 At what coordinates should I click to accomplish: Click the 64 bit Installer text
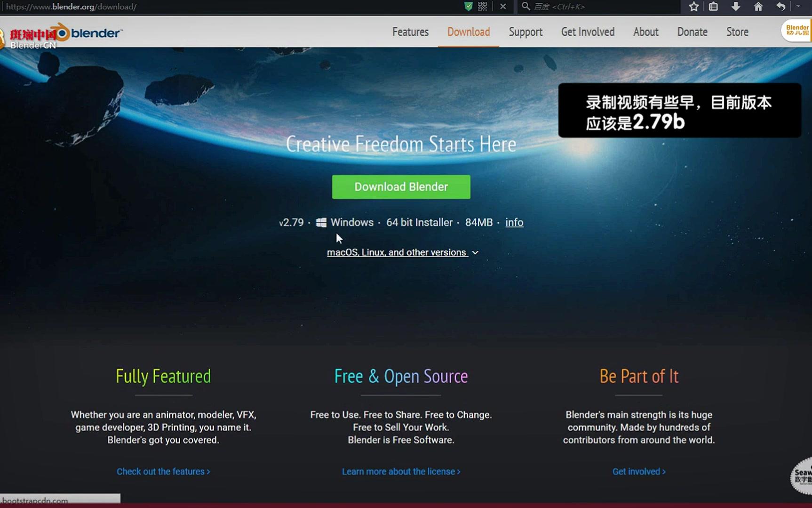pyautogui.click(x=419, y=222)
